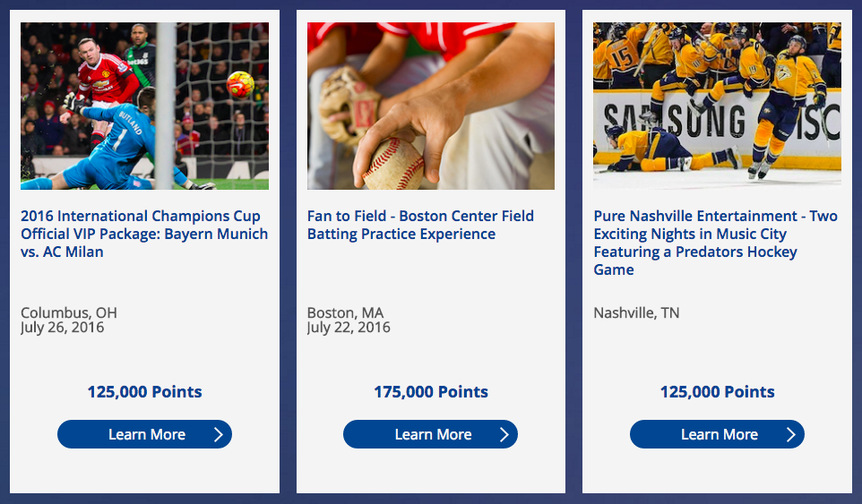Select the 125,000 Points text under Columbus
862x504 pixels.
click(x=144, y=392)
